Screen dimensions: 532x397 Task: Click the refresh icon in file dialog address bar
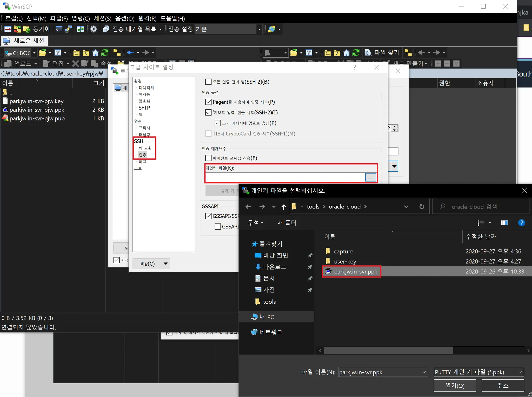422,207
